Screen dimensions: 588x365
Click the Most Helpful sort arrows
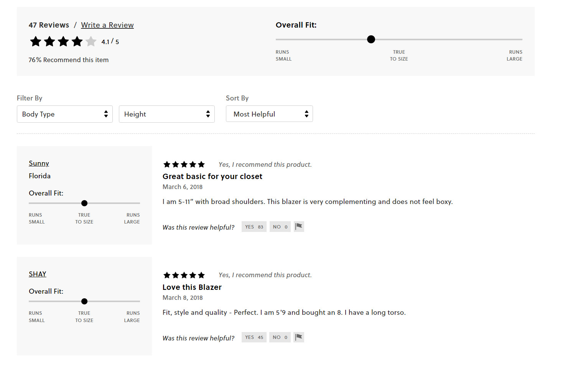[306, 114]
